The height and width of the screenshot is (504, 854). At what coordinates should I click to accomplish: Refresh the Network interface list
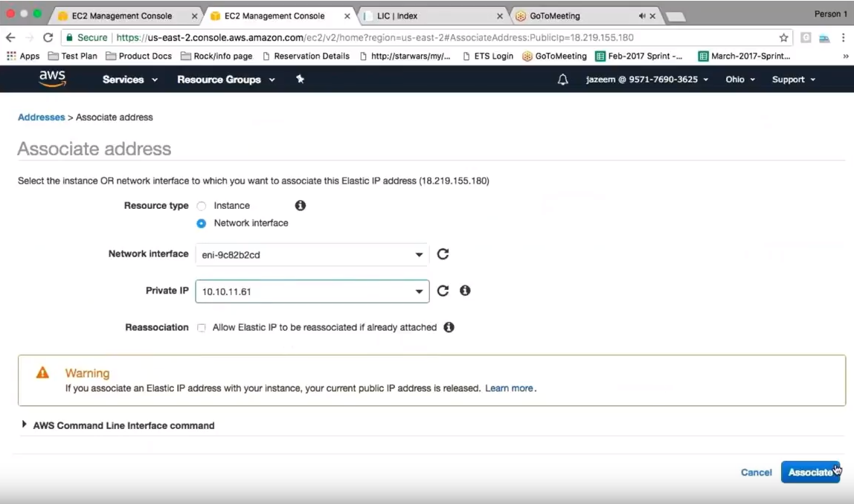pyautogui.click(x=443, y=253)
